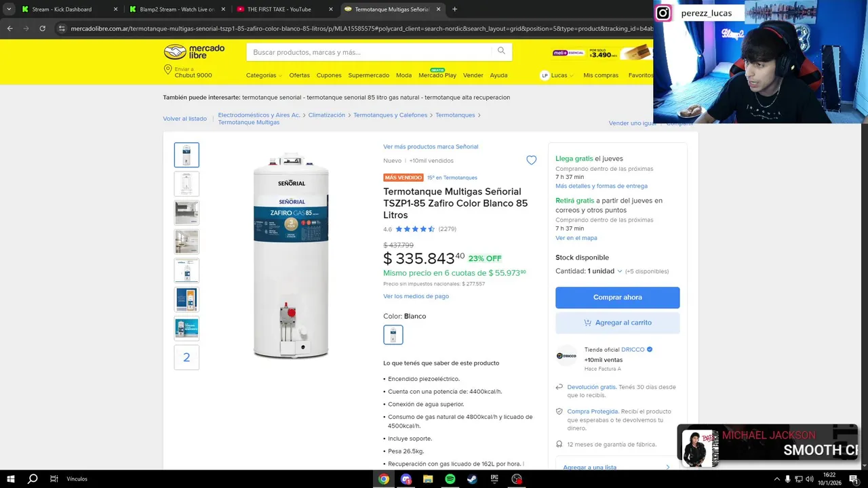Screen dimensions: 868x488
Task: Click the search magnifier icon
Action: coord(501,51)
